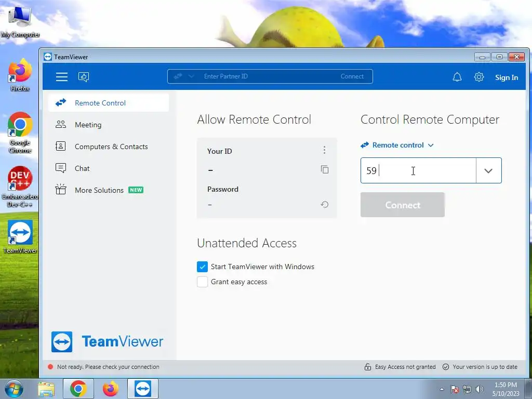
Task: Click the Not ready connection status
Action: click(103, 367)
